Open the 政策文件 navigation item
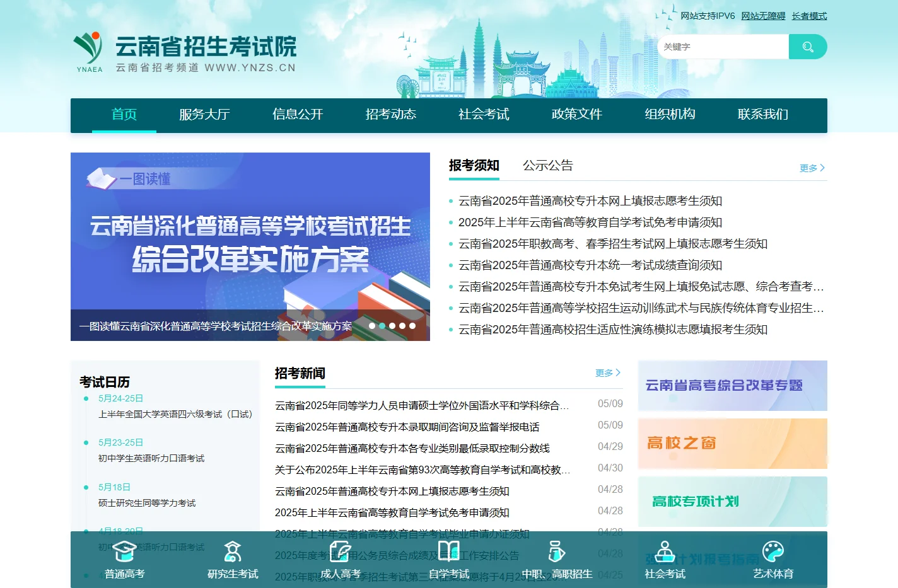 point(577,115)
